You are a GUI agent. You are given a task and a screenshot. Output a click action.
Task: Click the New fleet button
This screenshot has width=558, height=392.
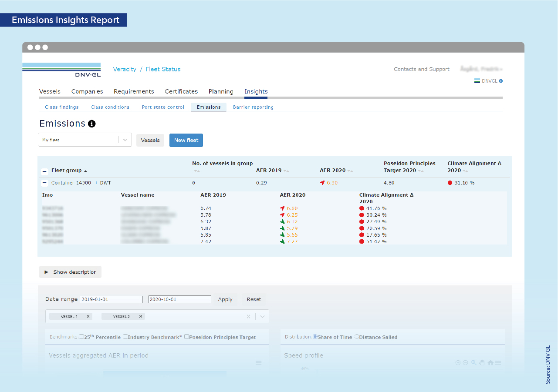click(186, 140)
